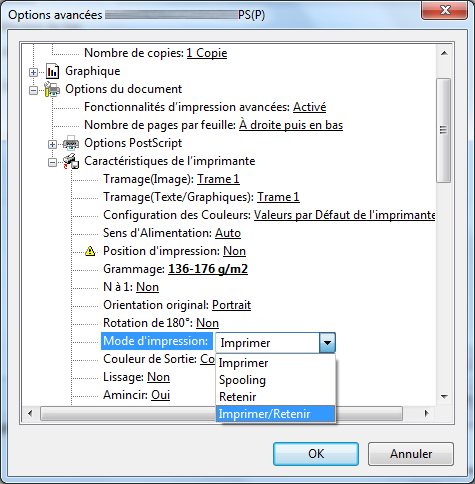The height and width of the screenshot is (484, 475).
Task: Click the horizontal scrollbar right arrow
Action: click(427, 414)
